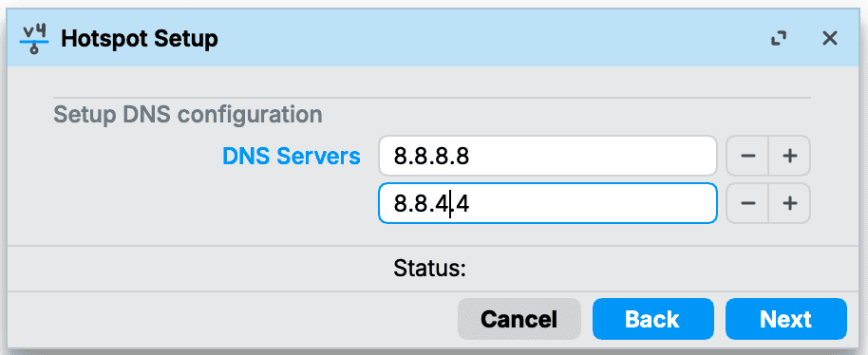This screenshot has height=355, width=868.
Task: Go Back to the previous setup step
Action: tap(652, 319)
